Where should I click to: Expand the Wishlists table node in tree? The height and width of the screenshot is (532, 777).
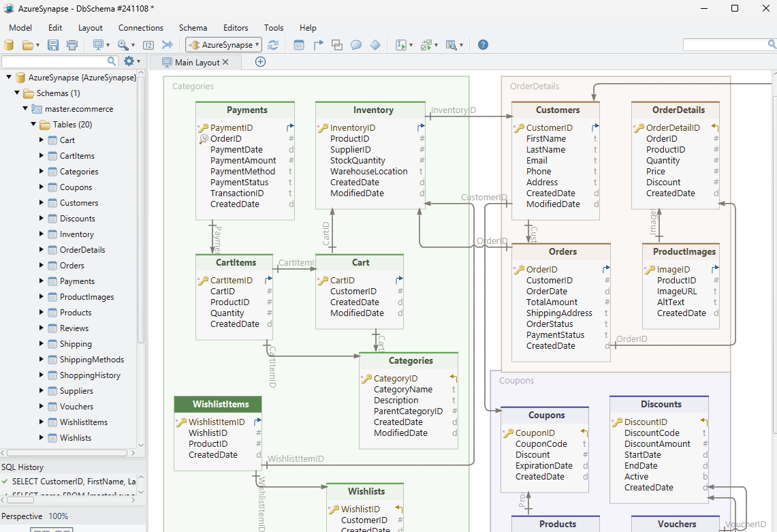41,437
